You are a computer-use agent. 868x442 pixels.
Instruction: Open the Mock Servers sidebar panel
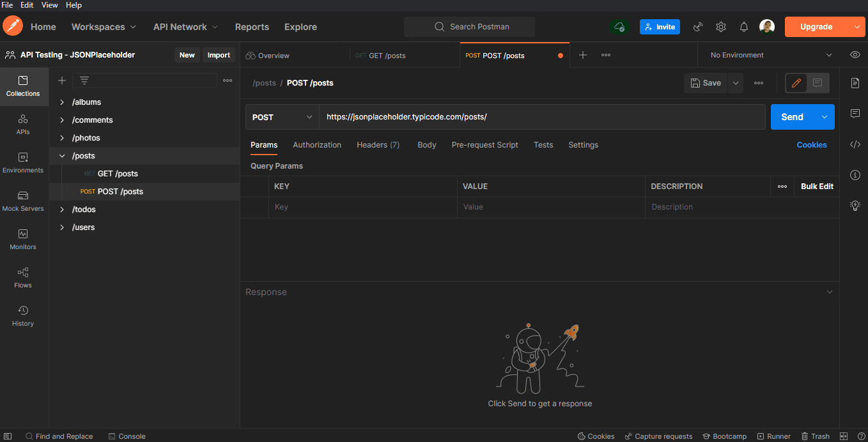tap(23, 201)
